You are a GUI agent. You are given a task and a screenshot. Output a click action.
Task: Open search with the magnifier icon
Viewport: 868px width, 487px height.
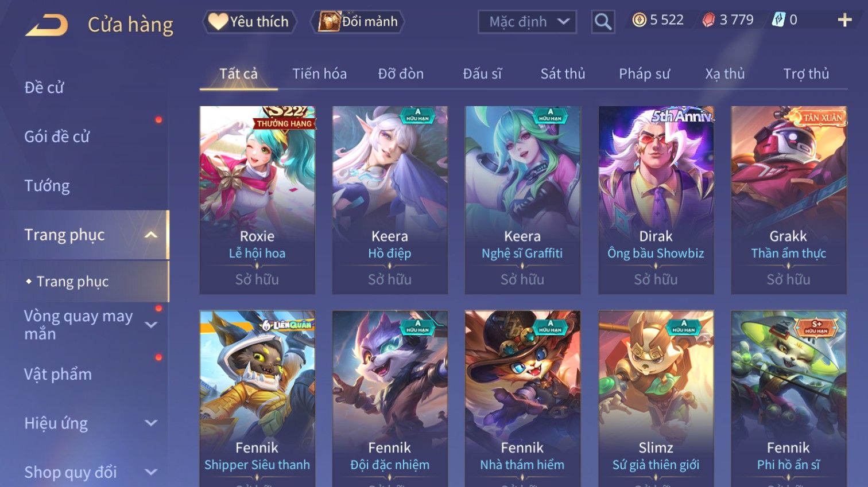click(603, 22)
